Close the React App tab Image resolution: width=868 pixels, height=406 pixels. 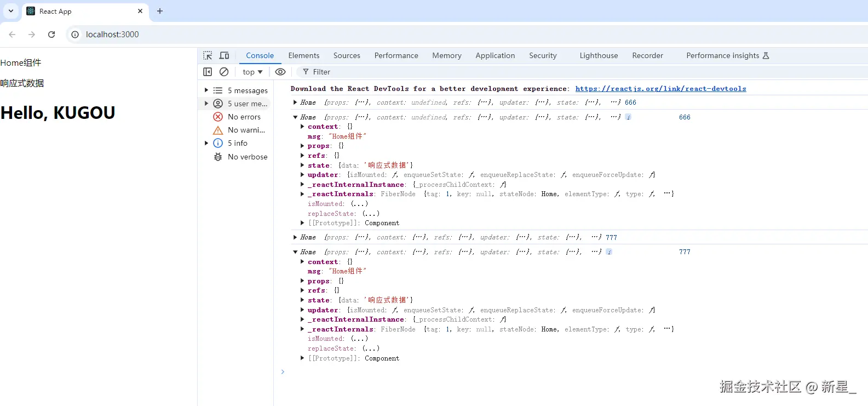140,11
